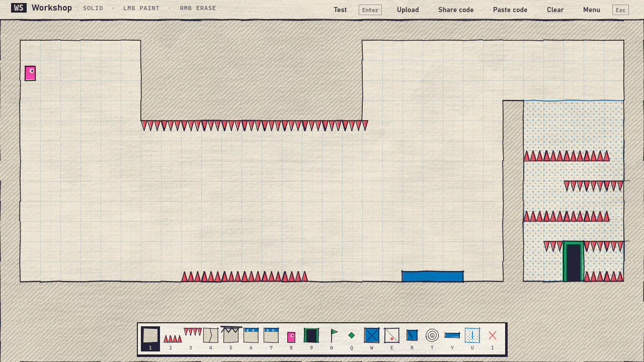Click the LMB PAINT label
The image size is (644, 362).
(x=141, y=8)
